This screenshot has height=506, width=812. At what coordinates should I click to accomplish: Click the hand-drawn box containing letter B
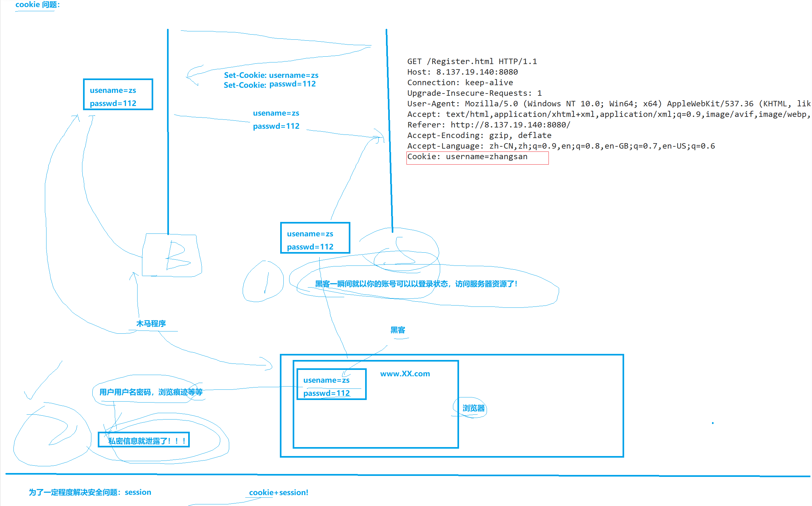tap(172, 256)
